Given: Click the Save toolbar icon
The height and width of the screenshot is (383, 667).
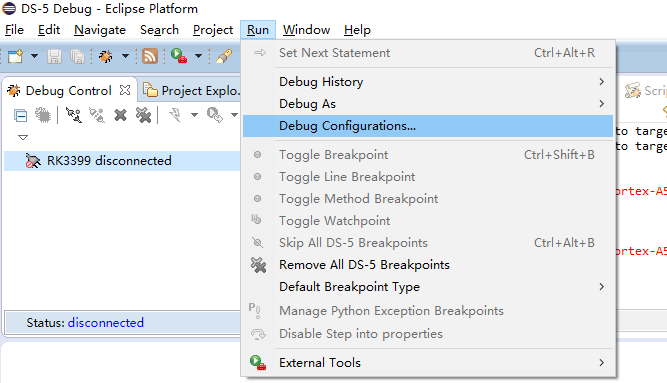Looking at the screenshot, I should pos(54,56).
